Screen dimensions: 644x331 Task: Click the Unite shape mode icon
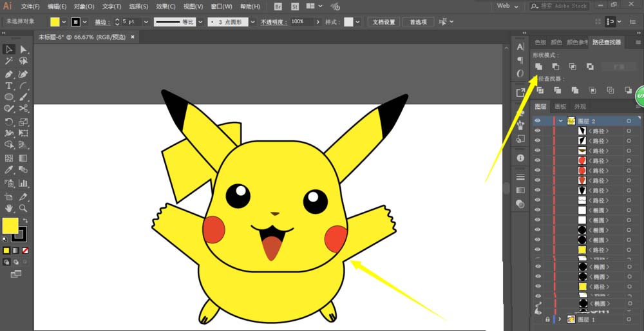538,66
